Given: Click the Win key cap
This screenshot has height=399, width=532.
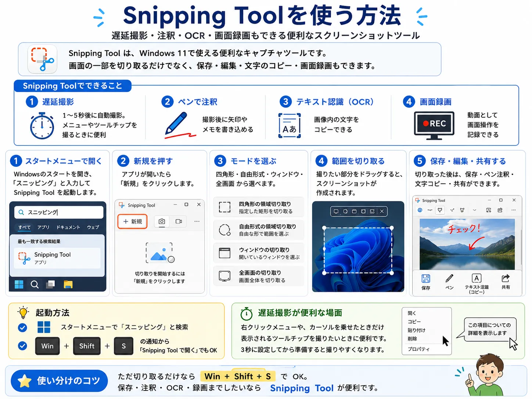Looking at the screenshot, I should 47,346.
